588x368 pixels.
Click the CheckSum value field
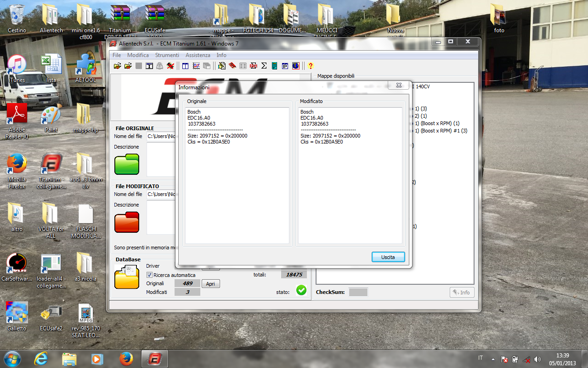click(x=358, y=292)
